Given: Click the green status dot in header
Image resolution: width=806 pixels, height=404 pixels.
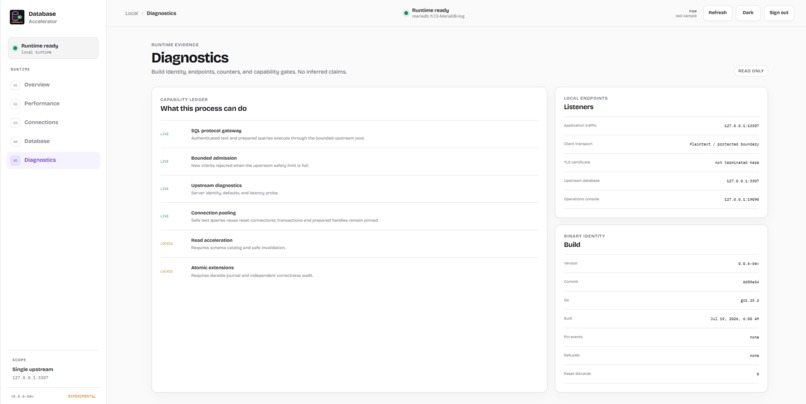Looking at the screenshot, I should coord(406,13).
